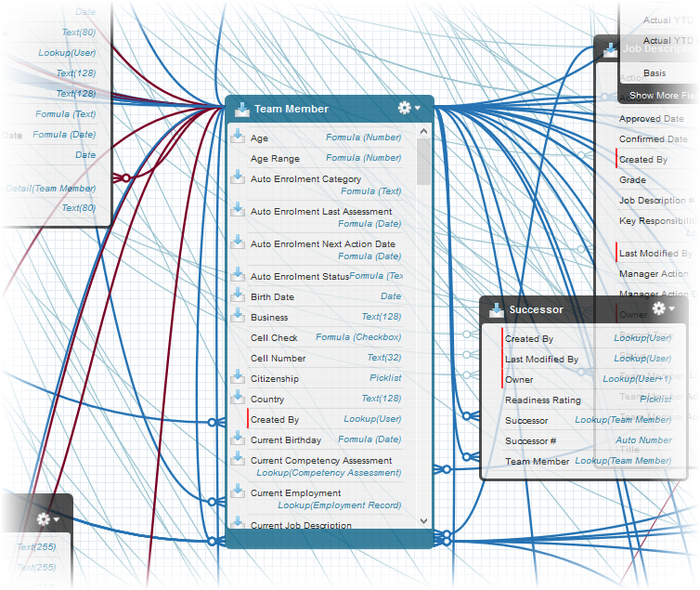Click the Successor object header icon

coord(496,309)
